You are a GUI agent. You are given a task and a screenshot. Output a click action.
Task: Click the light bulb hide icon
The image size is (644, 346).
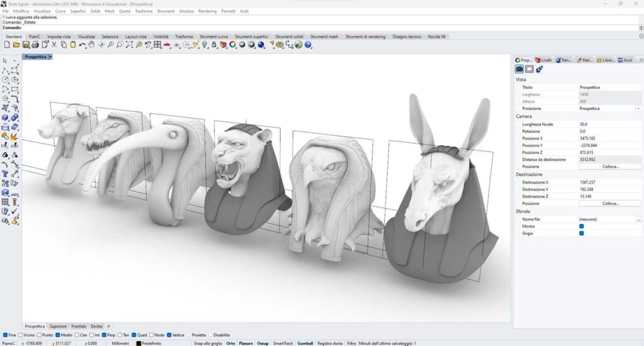coord(204,45)
